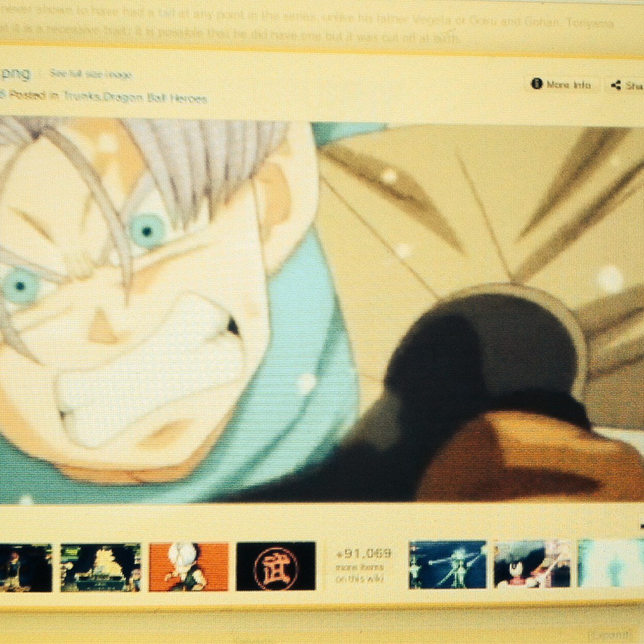
Task: Select the orange-background character thumbnail
Action: [189, 566]
